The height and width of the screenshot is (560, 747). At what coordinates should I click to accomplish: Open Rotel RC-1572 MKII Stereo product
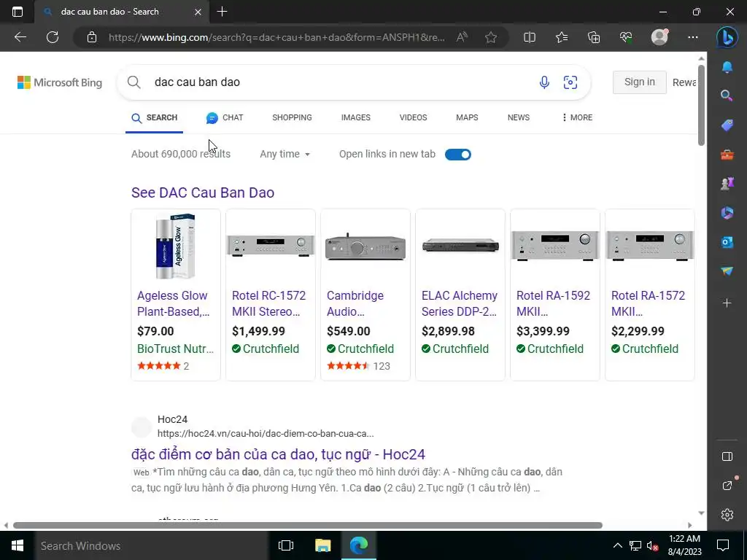point(268,303)
